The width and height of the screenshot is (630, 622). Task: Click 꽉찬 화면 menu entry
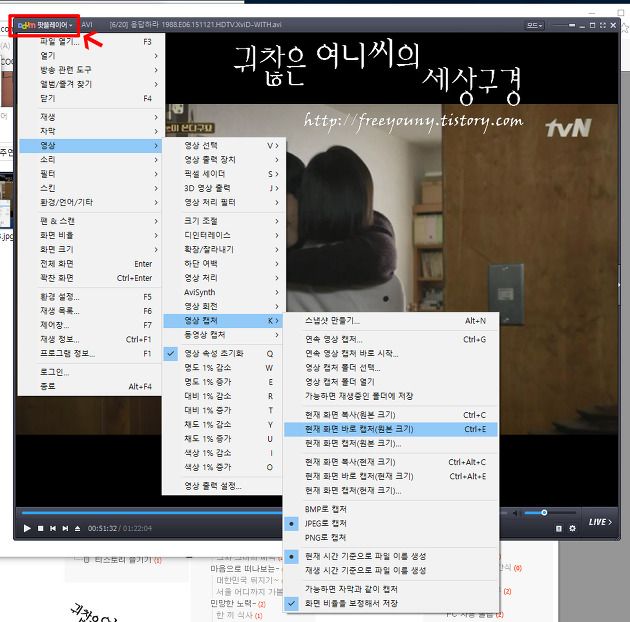coord(91,278)
